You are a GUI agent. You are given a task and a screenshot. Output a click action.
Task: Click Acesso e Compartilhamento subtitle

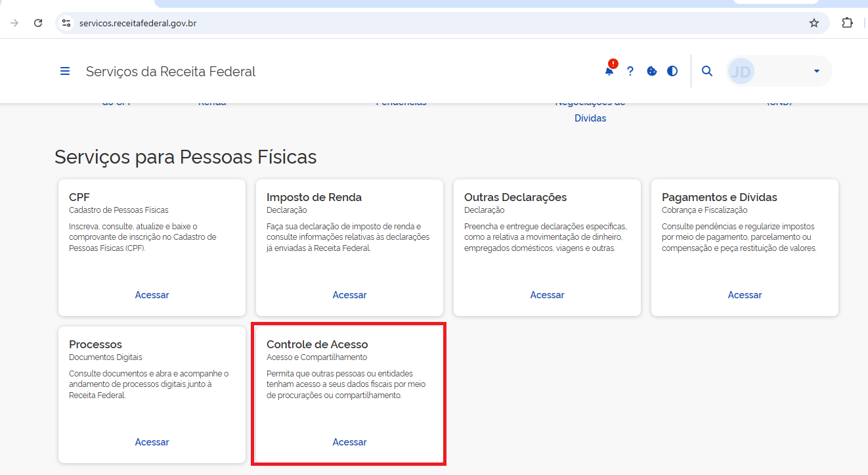317,357
